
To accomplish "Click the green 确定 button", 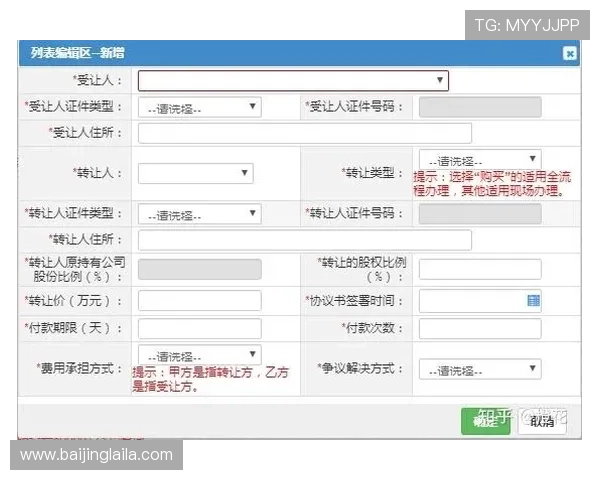I will pos(485,421).
